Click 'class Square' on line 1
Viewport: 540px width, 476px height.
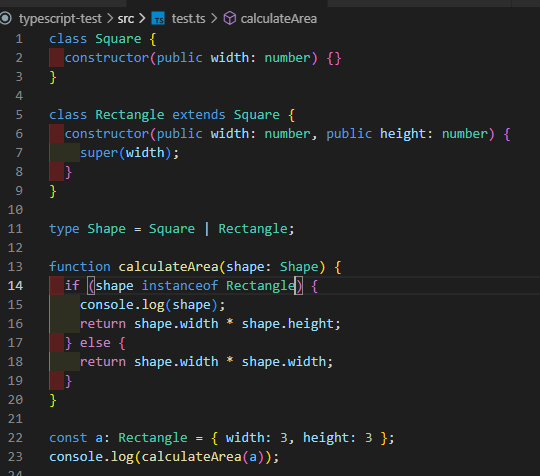tap(95, 39)
